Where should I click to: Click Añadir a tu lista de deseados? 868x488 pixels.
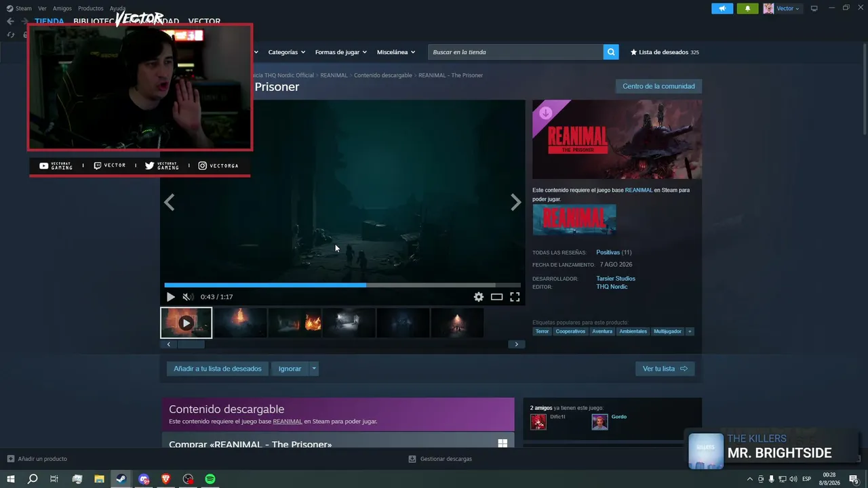(x=218, y=369)
